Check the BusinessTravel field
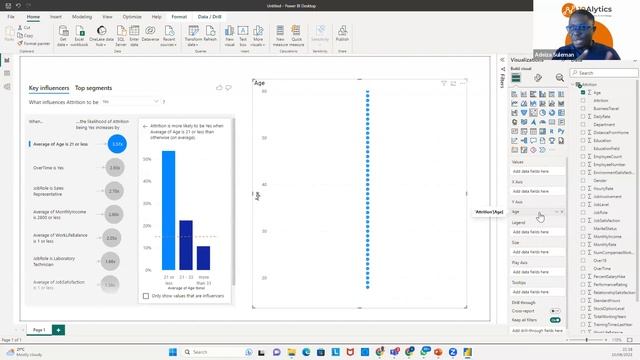Viewport: 640px width, 360px height. pyautogui.click(x=583, y=109)
